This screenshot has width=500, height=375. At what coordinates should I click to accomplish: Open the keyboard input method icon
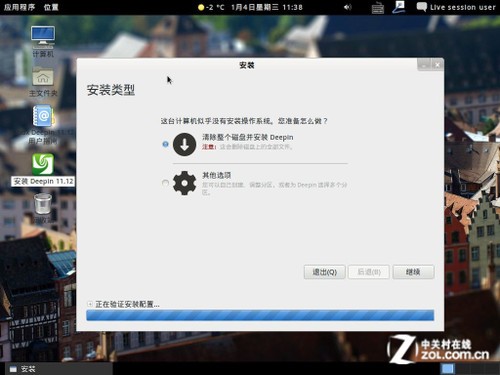click(x=377, y=8)
